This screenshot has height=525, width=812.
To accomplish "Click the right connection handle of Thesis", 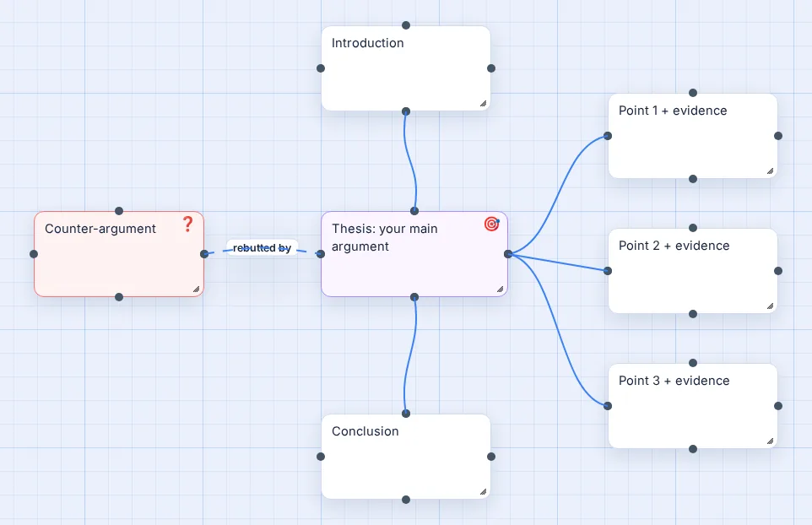I will click(508, 254).
